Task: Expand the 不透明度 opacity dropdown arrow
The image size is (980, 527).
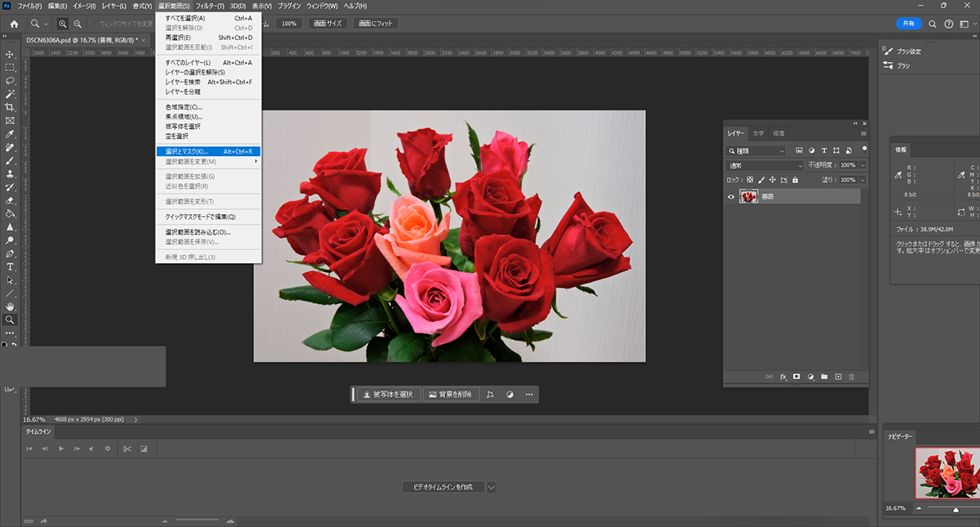Action: 862,166
